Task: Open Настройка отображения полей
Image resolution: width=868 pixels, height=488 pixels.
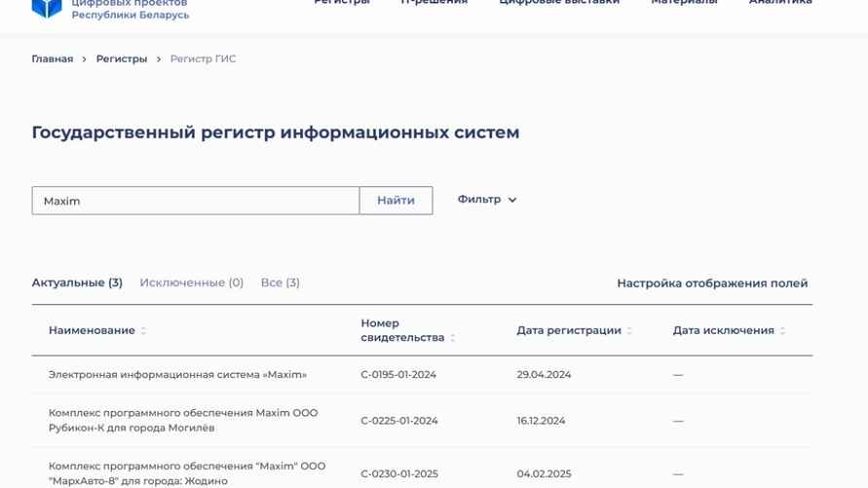Action: [x=712, y=283]
